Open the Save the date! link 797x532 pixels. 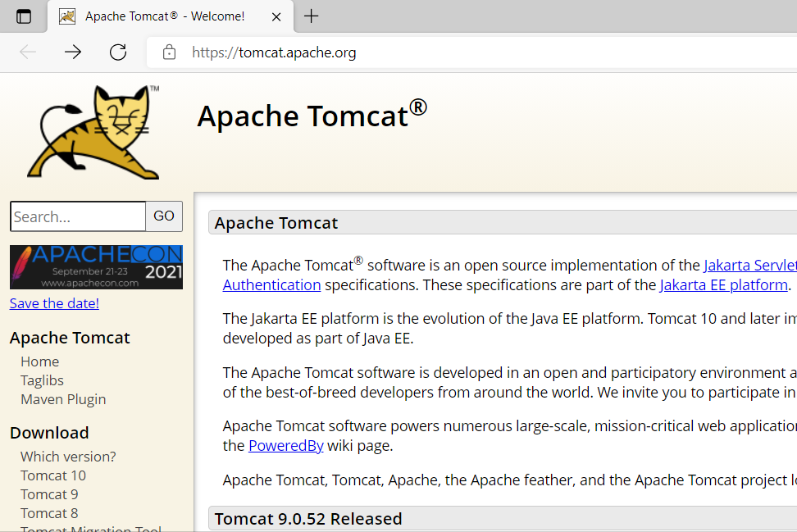pos(54,303)
